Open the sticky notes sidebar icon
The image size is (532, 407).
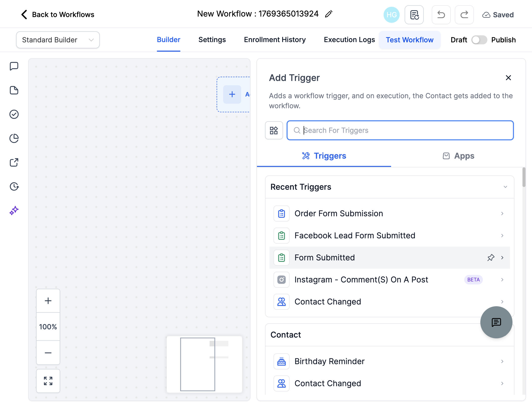click(14, 90)
